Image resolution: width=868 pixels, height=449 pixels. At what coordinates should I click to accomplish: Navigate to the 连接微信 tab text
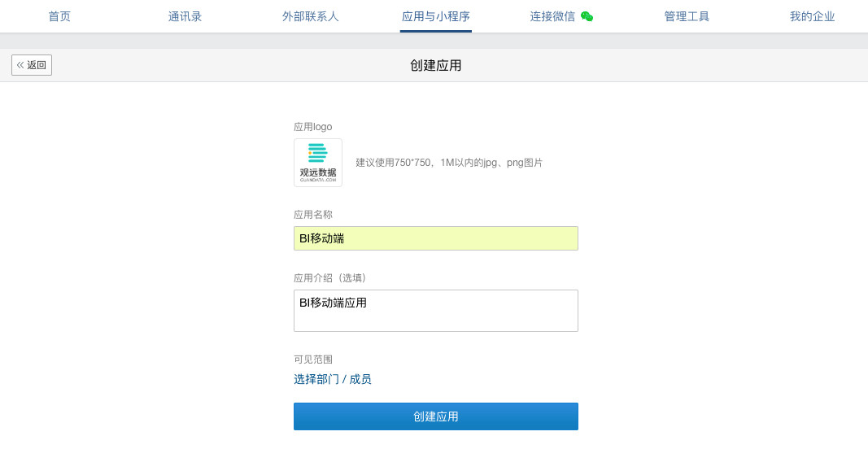[552, 16]
